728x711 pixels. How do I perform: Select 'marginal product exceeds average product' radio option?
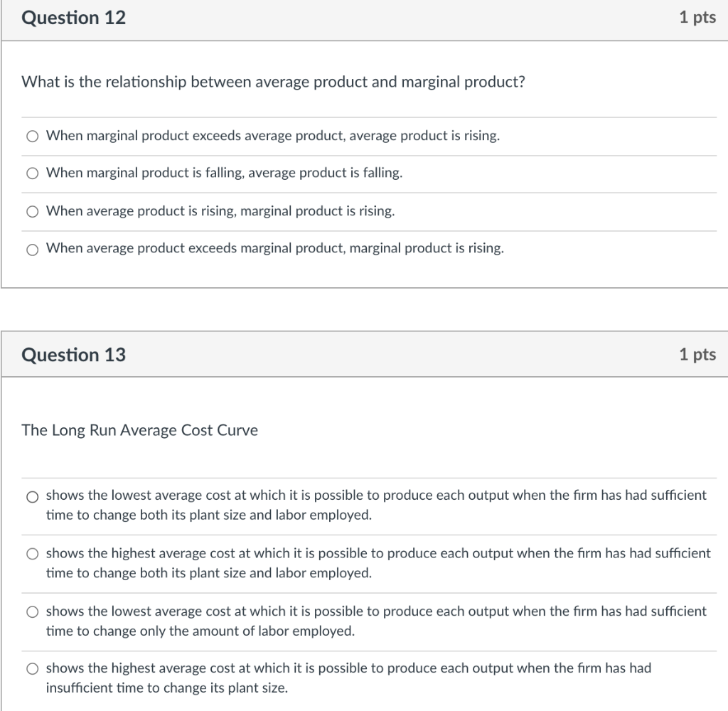pyautogui.click(x=32, y=136)
